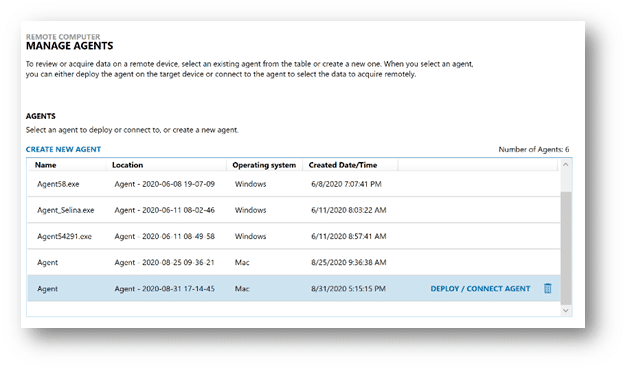Screen dimensions: 627x370
Task: Click Windows cell in Agent_Selina.exe row
Action: (x=250, y=210)
